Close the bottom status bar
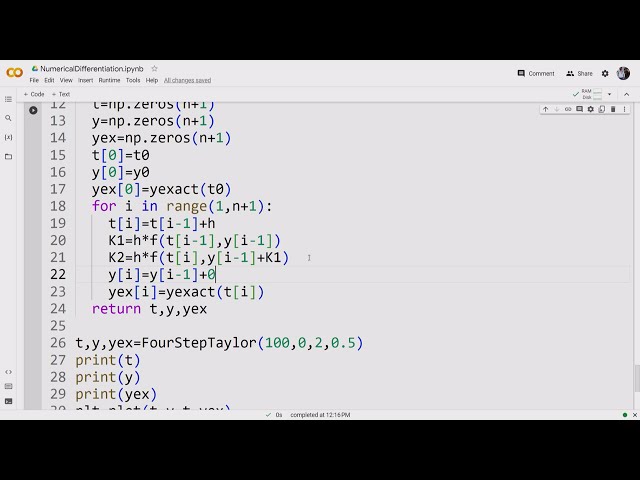The height and width of the screenshot is (480, 640). (635, 415)
